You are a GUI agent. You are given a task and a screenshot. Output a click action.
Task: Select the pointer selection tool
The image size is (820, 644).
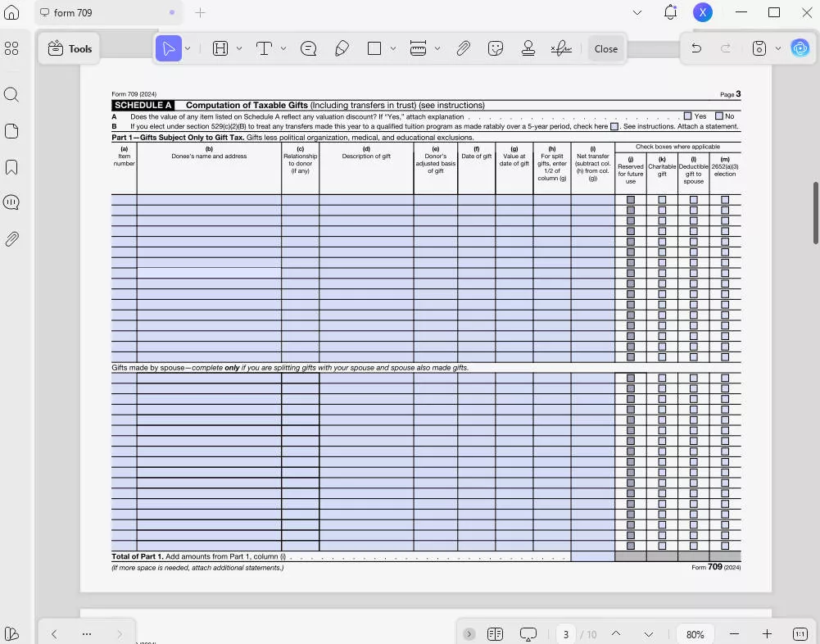168,48
